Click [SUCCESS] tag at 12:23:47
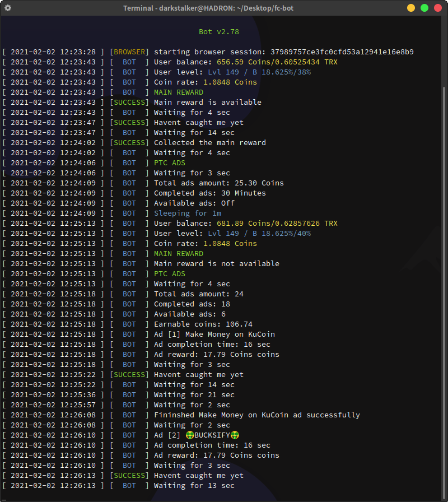 pos(129,123)
